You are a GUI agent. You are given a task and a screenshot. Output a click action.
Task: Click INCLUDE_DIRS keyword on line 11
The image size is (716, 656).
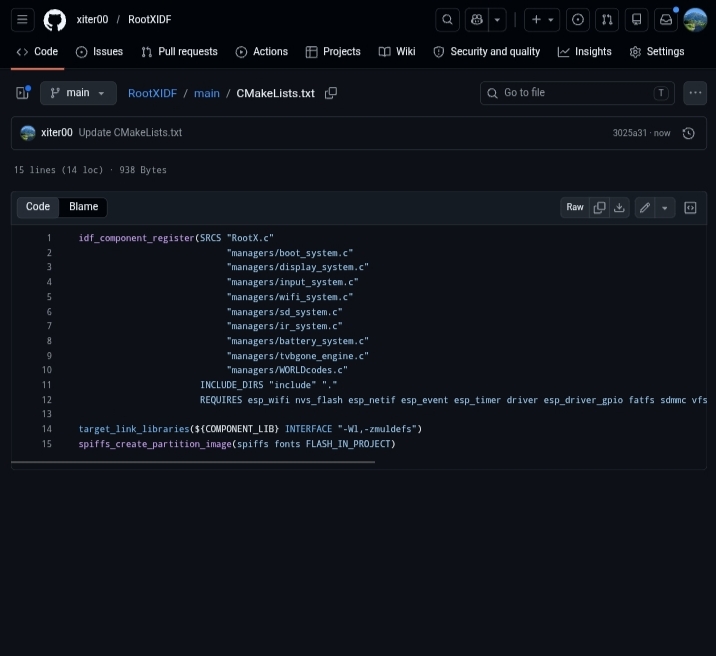point(232,385)
